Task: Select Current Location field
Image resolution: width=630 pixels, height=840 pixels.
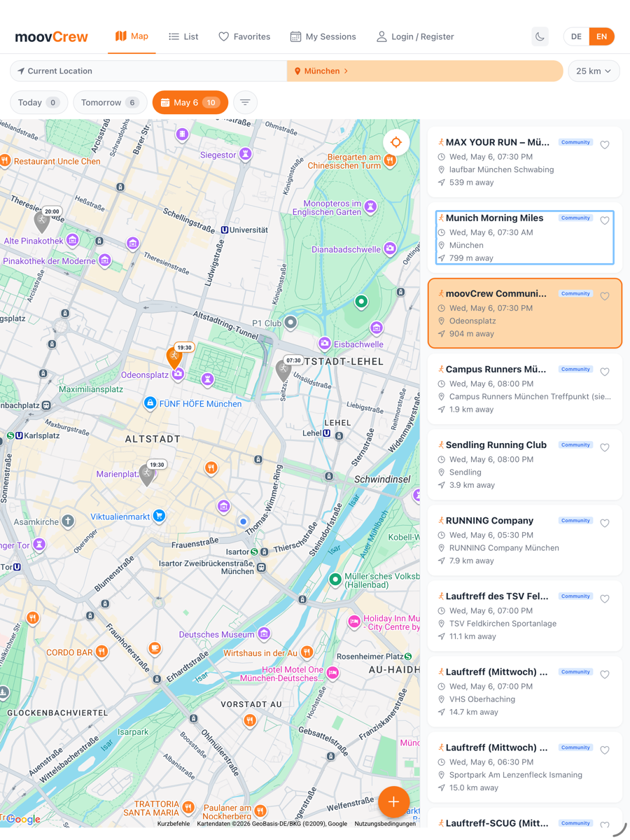Action: pos(148,71)
